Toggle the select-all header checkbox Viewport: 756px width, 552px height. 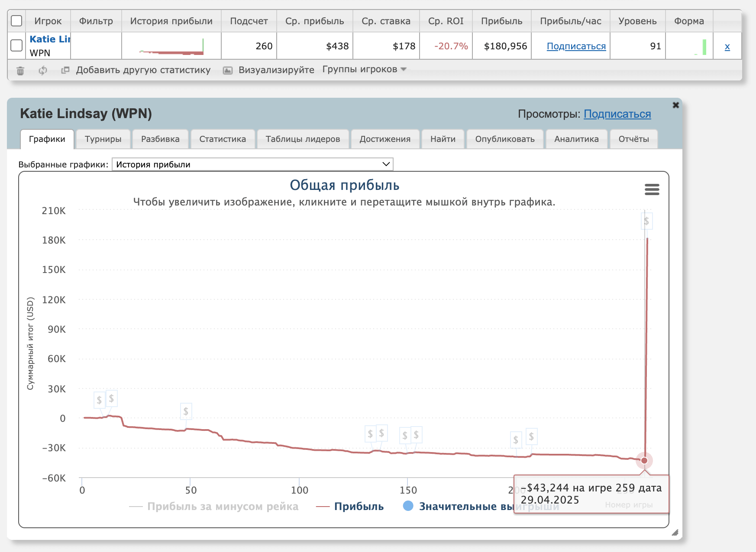(x=16, y=21)
